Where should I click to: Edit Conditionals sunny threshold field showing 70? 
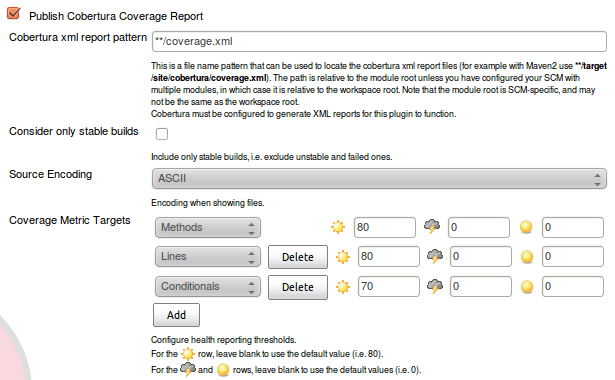389,286
